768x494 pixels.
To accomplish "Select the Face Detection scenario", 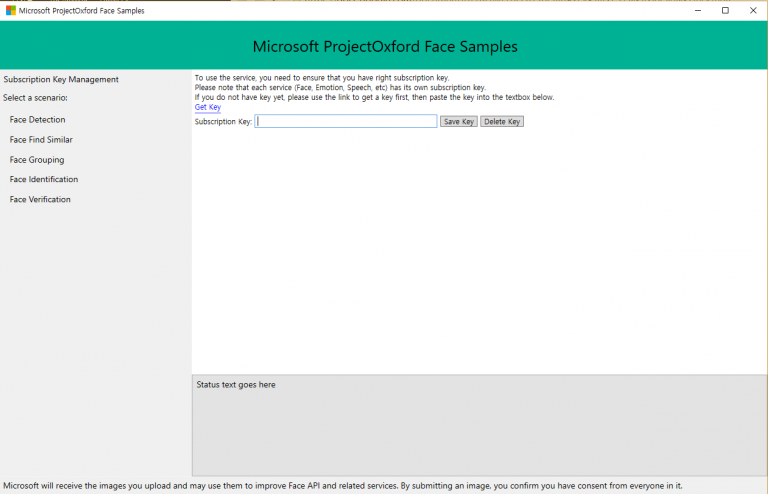I will [x=37, y=120].
